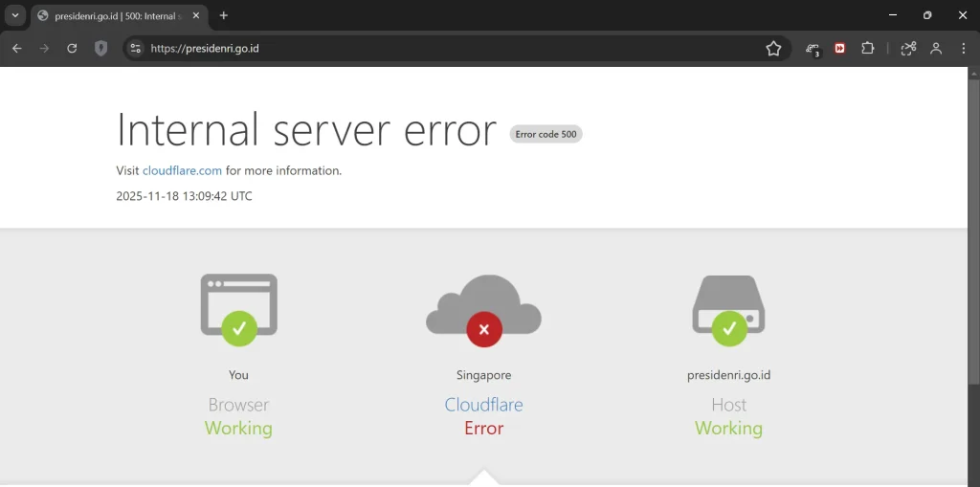Open the user profile icon

(x=936, y=48)
